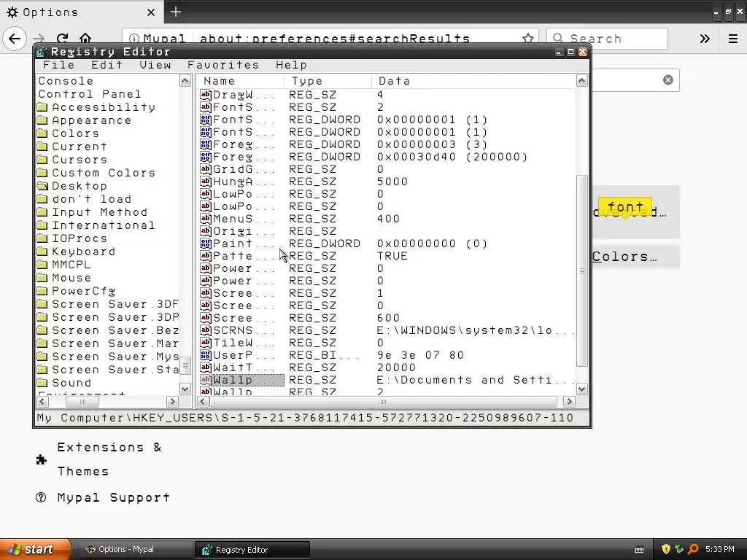The image size is (747, 560).
Task: Click the SCRNS string value icon
Action: [206, 330]
